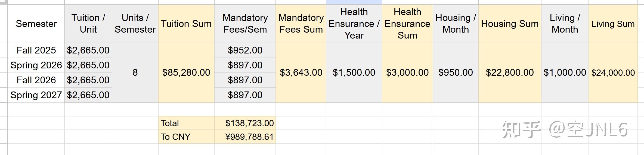The width and height of the screenshot is (644, 155).
Task: Select the $3,000.00 Health Ensurance Sum cell
Action: tap(407, 72)
